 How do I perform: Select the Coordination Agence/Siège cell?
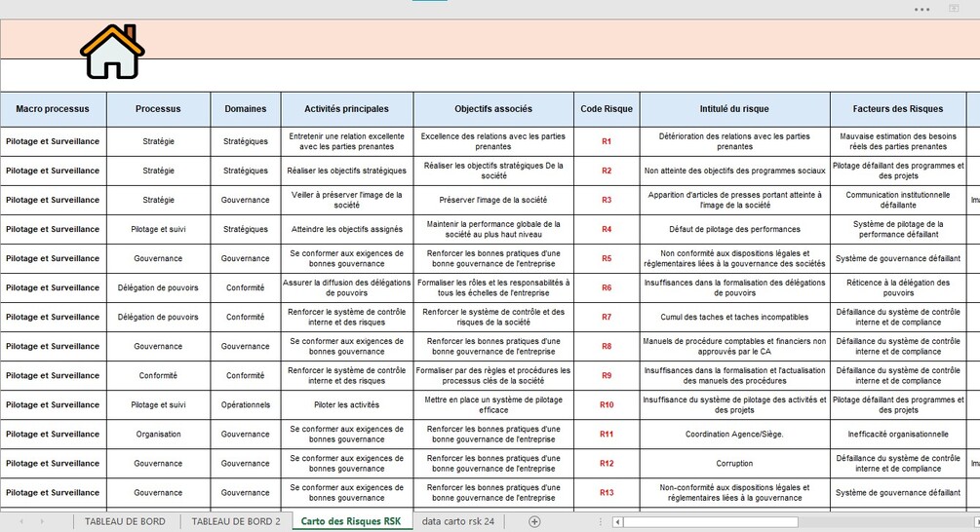point(735,434)
